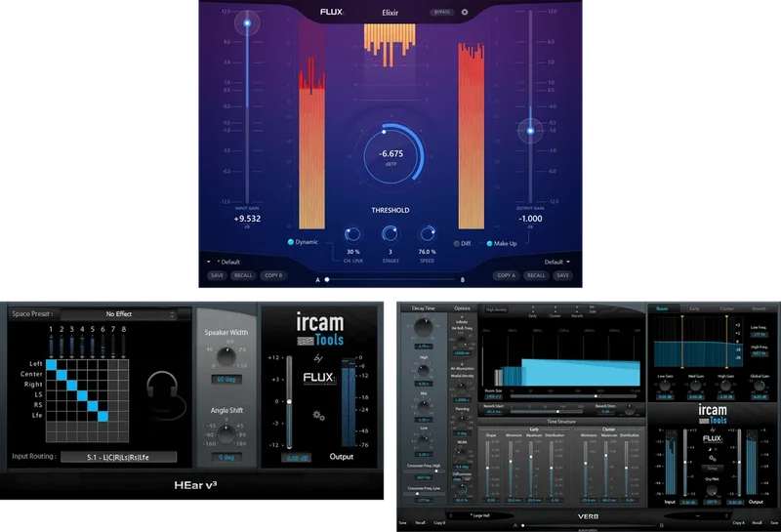Image resolution: width=781 pixels, height=532 pixels.
Task: Toggle the Diff. option in Elixir
Action: point(462,244)
